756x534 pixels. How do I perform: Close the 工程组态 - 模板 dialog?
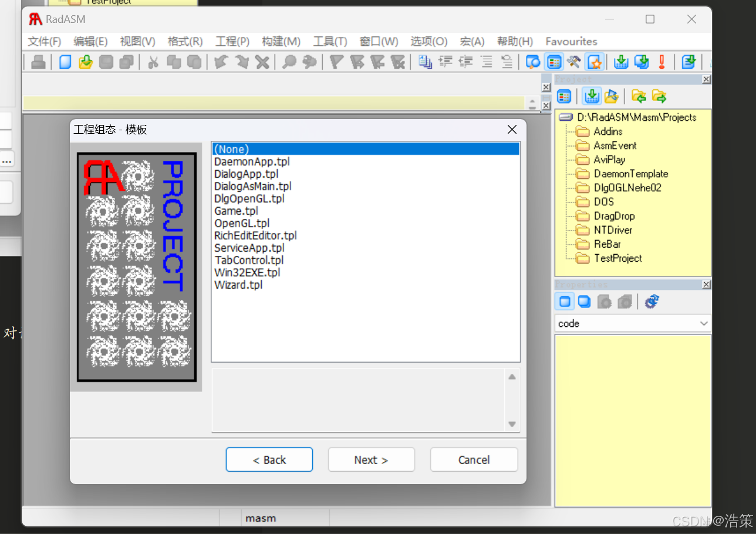click(512, 130)
